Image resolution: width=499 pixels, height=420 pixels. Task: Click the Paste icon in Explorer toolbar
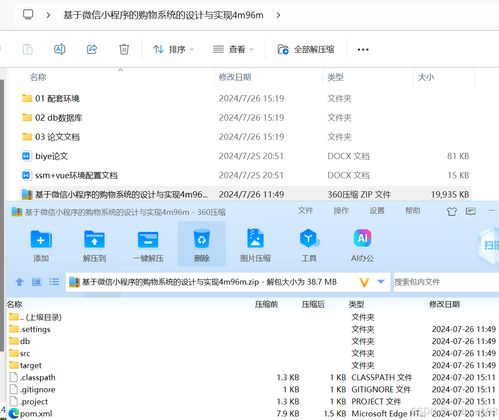click(x=28, y=49)
